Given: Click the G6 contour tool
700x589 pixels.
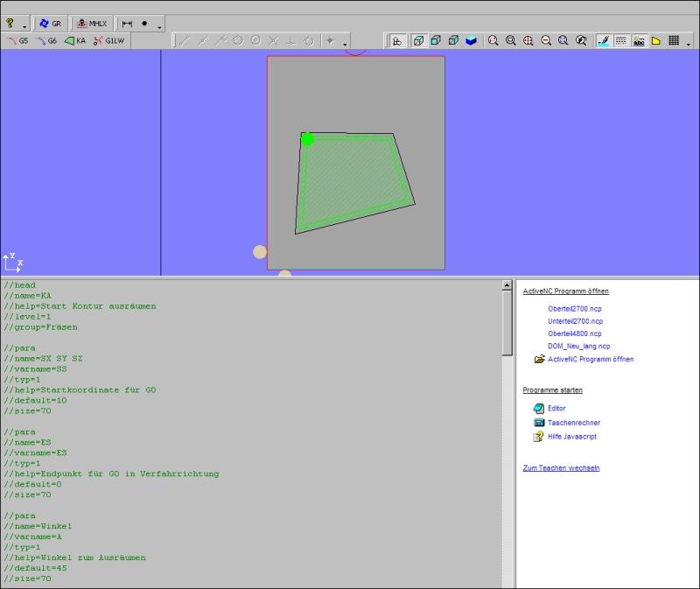Looking at the screenshot, I should click(46, 40).
